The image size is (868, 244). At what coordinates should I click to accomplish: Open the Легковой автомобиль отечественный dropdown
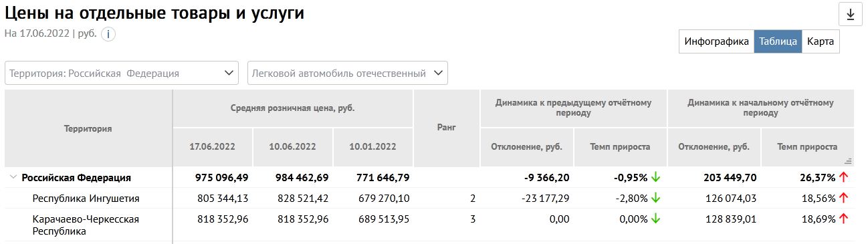pyautogui.click(x=348, y=73)
